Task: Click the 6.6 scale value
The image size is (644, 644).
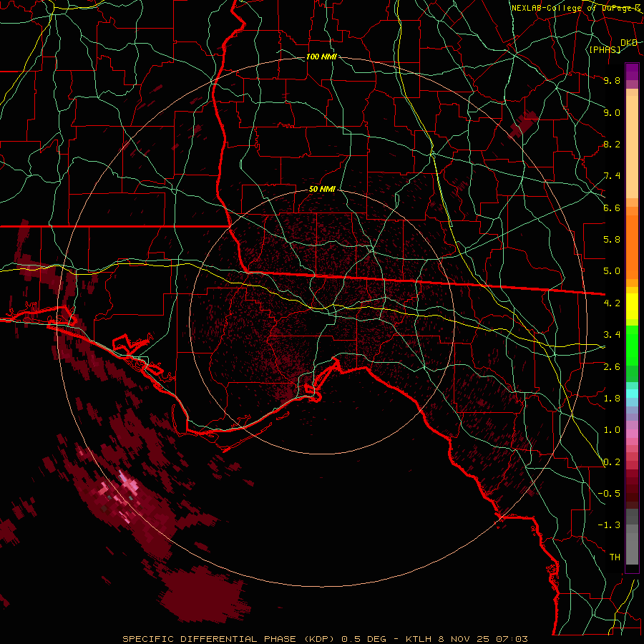Action: pos(612,208)
